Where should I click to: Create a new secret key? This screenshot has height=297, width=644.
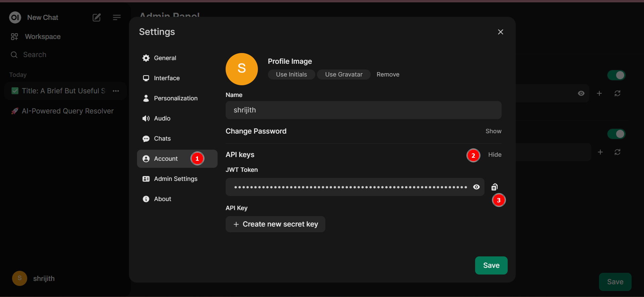(x=275, y=224)
